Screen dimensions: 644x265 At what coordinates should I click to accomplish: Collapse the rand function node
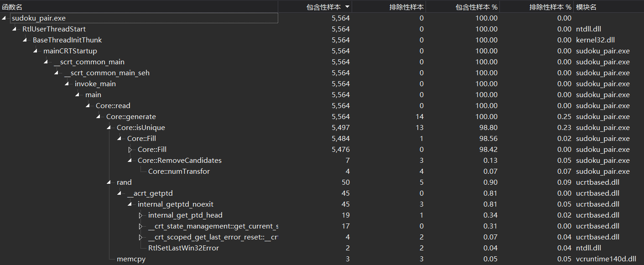click(x=109, y=182)
